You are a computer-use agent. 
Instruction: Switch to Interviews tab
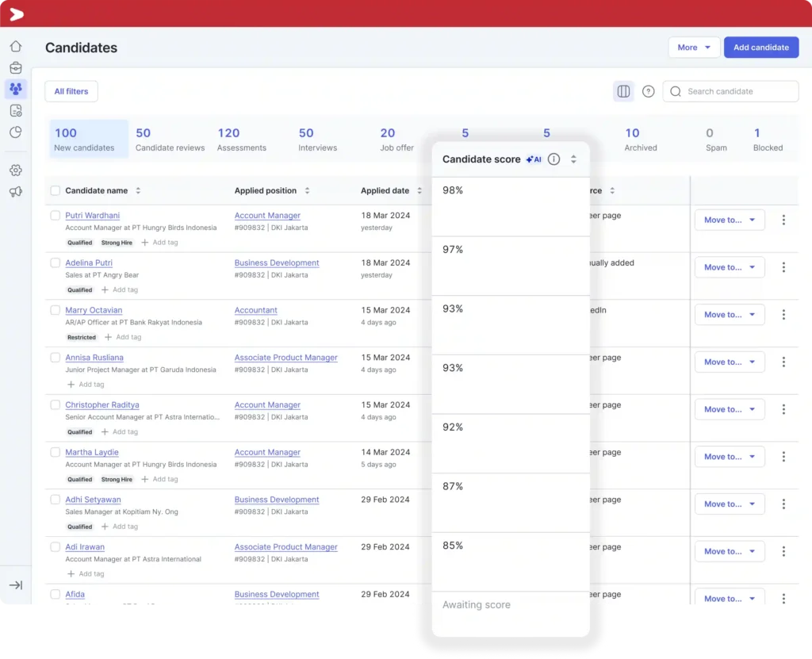point(317,140)
